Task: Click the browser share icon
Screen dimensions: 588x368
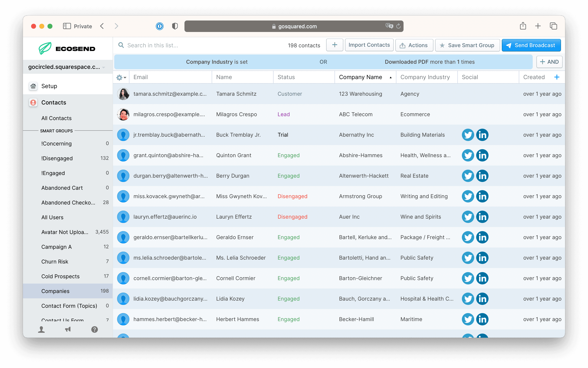Action: click(523, 26)
